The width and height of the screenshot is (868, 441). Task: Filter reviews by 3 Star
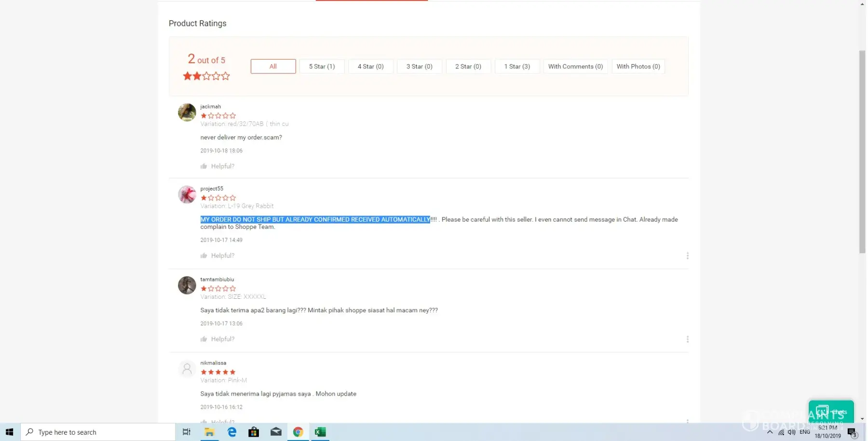(419, 67)
